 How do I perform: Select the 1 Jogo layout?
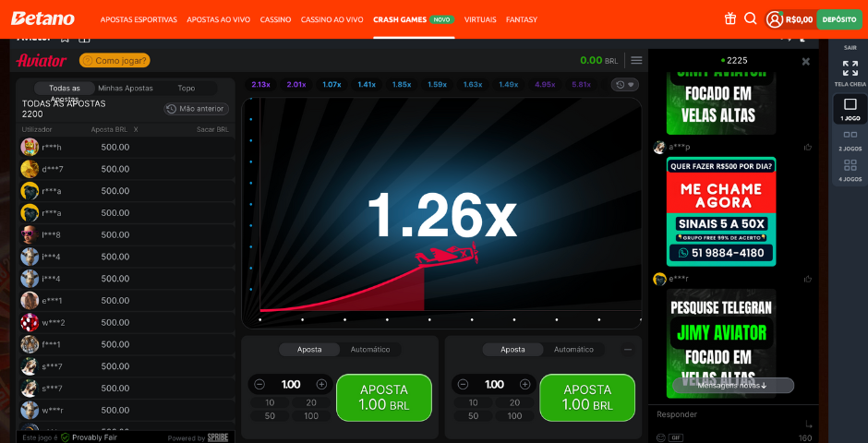click(x=850, y=109)
